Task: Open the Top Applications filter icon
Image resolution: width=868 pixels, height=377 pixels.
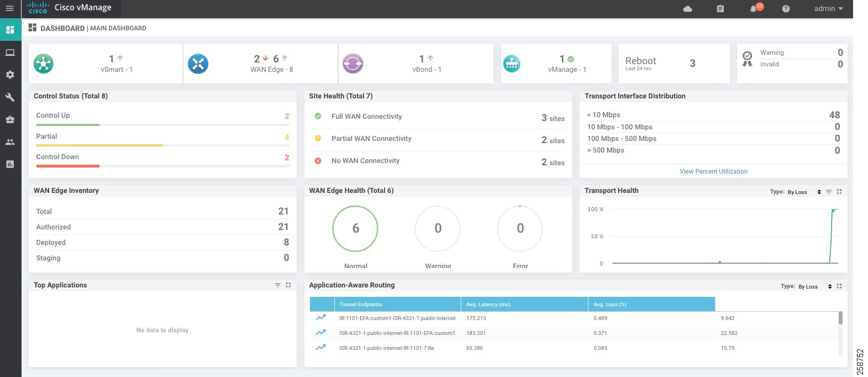Action: 277,285
